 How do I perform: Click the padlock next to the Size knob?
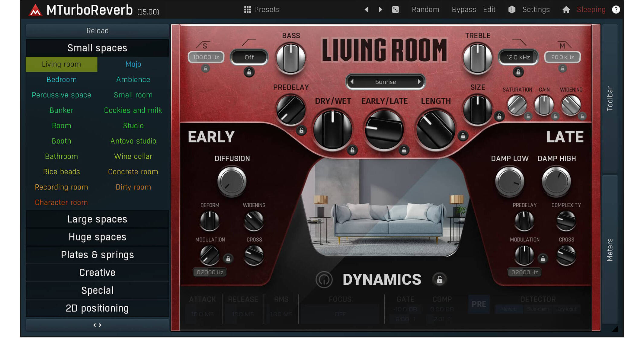click(499, 116)
